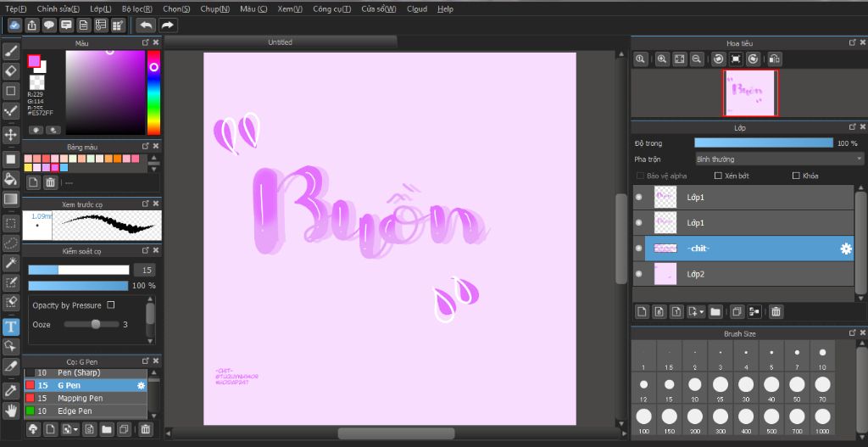
Task: Click the brush size value field 15
Action: [144, 270]
